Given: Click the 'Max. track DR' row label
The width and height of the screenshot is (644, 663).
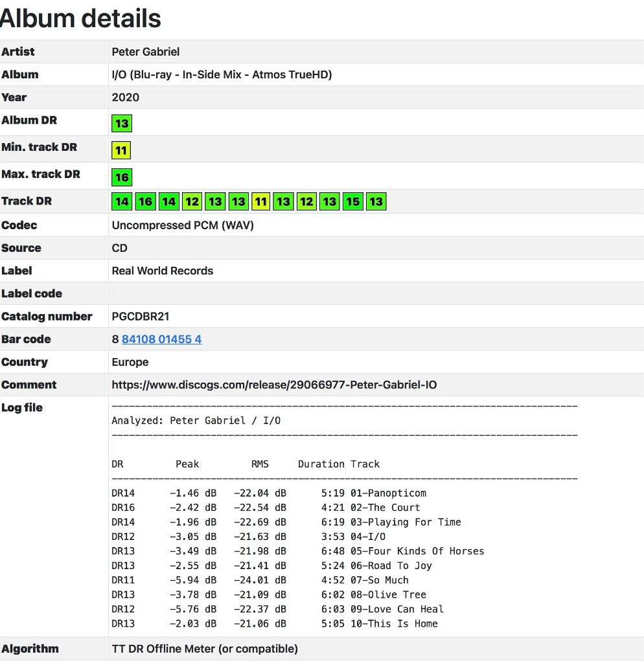Looking at the screenshot, I should click(x=41, y=174).
